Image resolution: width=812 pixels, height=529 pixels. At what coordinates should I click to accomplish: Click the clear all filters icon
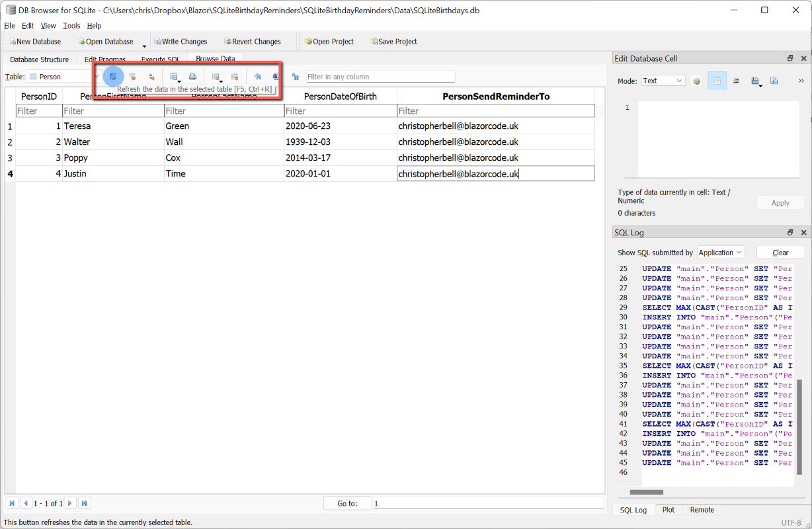point(132,77)
